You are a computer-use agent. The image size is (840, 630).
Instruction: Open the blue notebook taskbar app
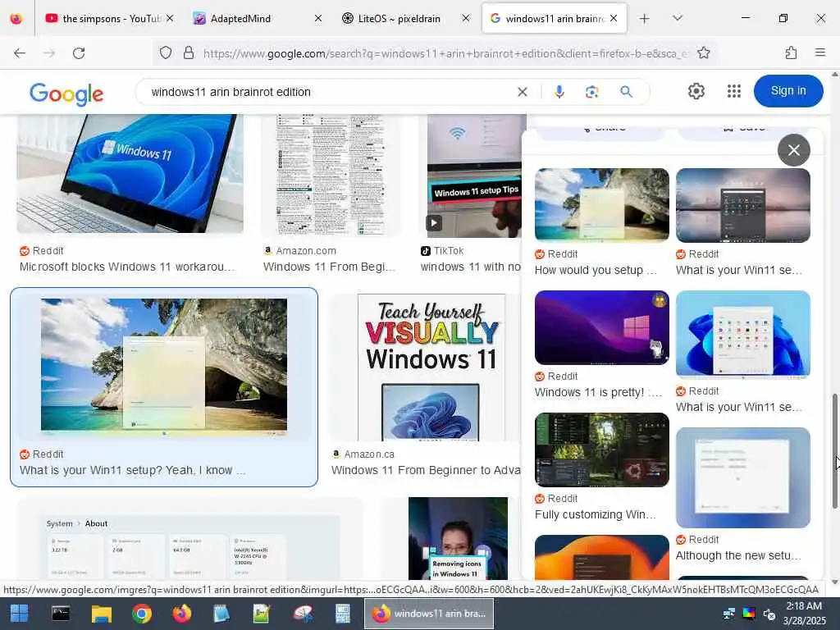(x=221, y=614)
